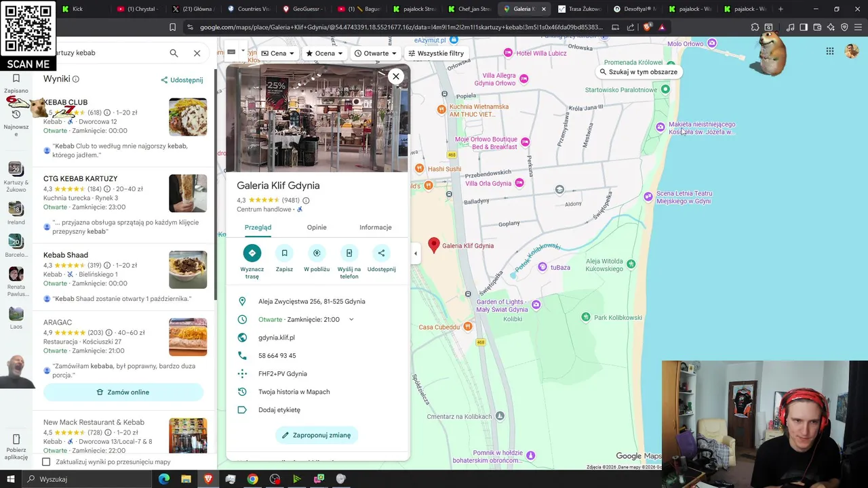Click the Windows Wyszukaj search box
This screenshot has height=488, width=868.
pyautogui.click(x=88, y=479)
